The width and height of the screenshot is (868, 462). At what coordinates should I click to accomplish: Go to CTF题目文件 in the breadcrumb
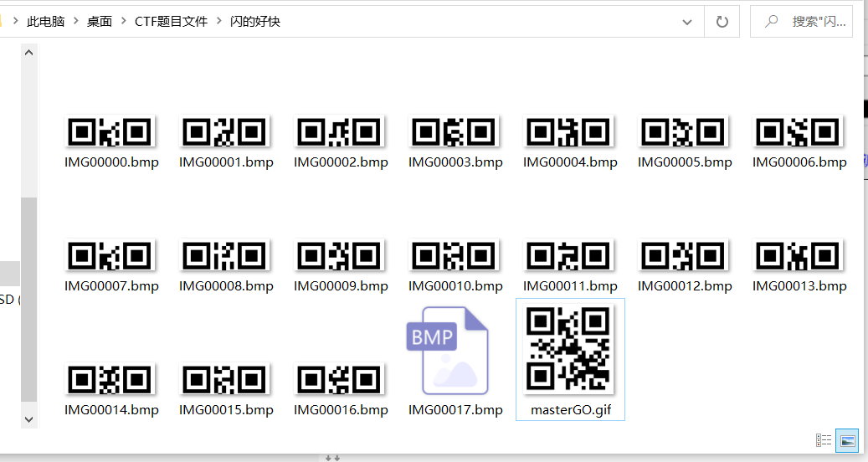click(171, 22)
